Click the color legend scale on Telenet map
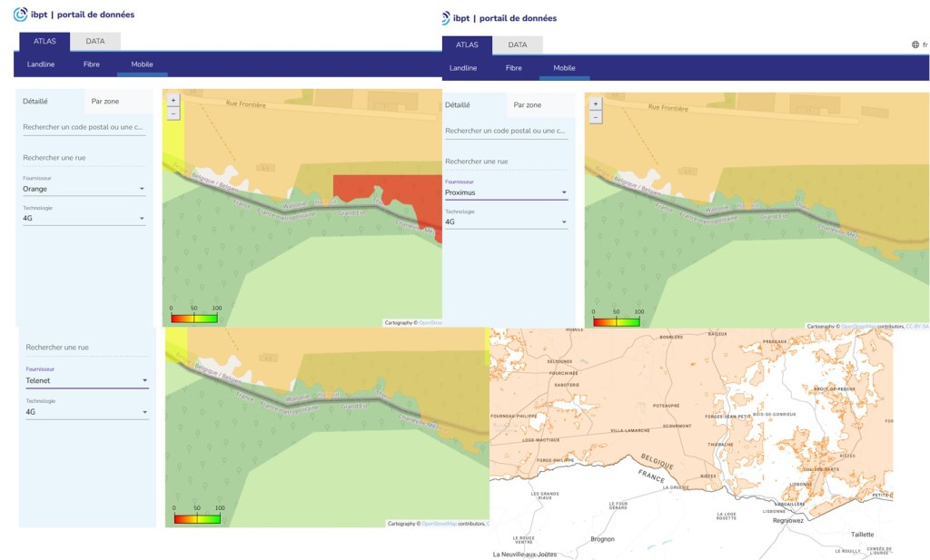This screenshot has height=560, width=930. [197, 518]
